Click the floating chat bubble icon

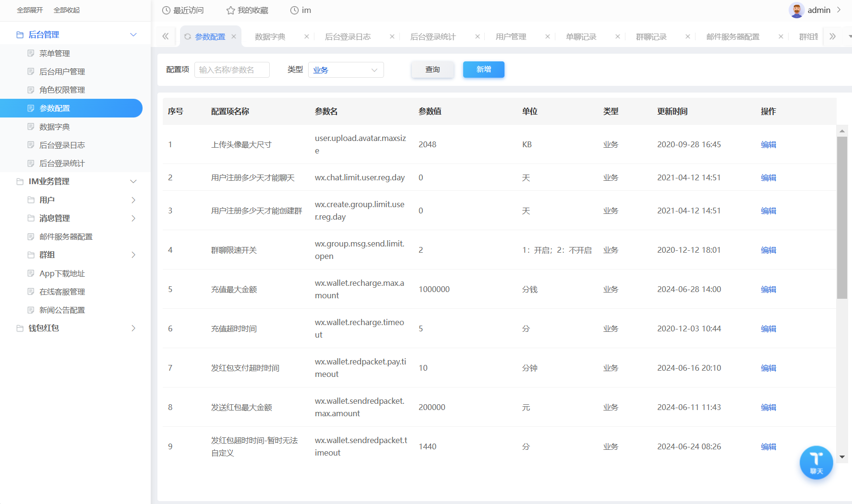(x=816, y=463)
